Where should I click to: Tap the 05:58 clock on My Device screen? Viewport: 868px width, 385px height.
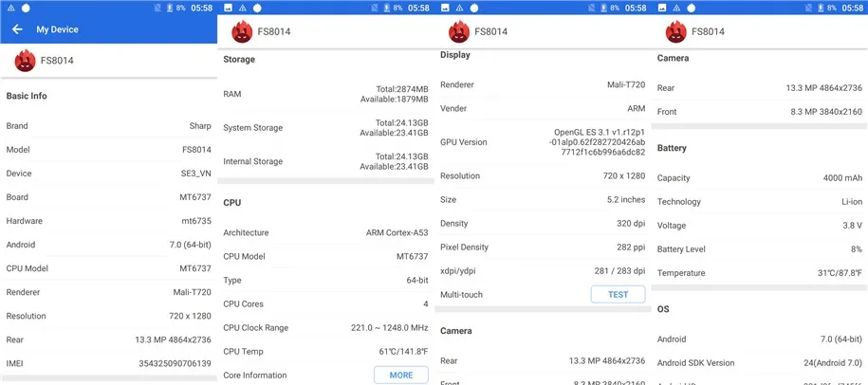coord(201,8)
